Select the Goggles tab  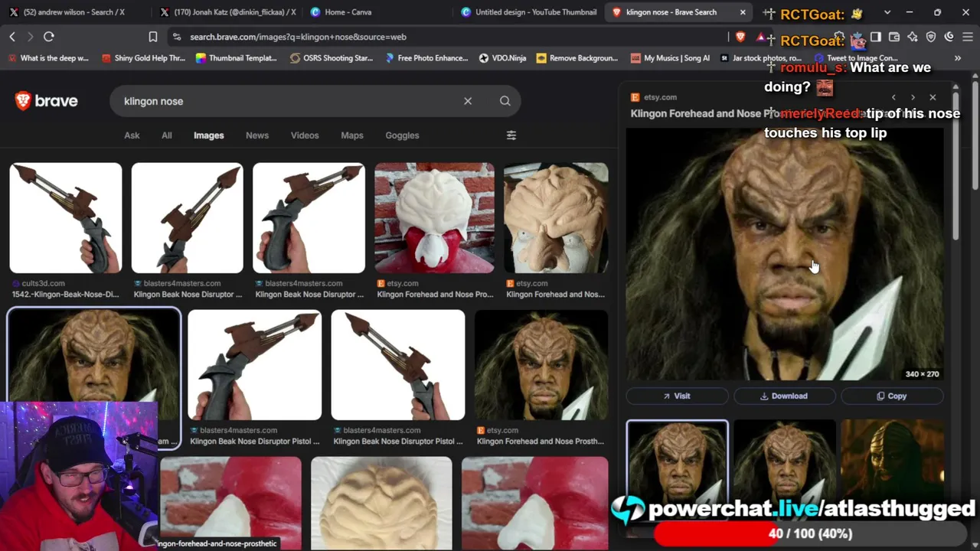[x=402, y=135]
